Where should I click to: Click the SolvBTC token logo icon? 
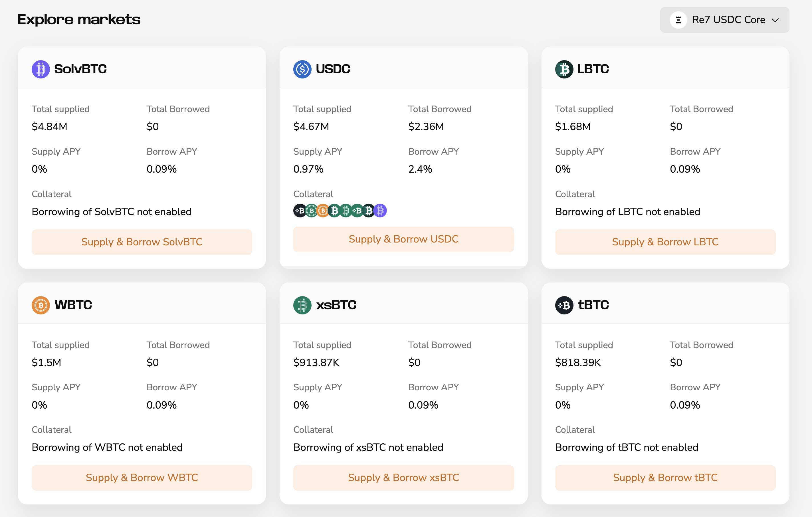click(x=41, y=69)
